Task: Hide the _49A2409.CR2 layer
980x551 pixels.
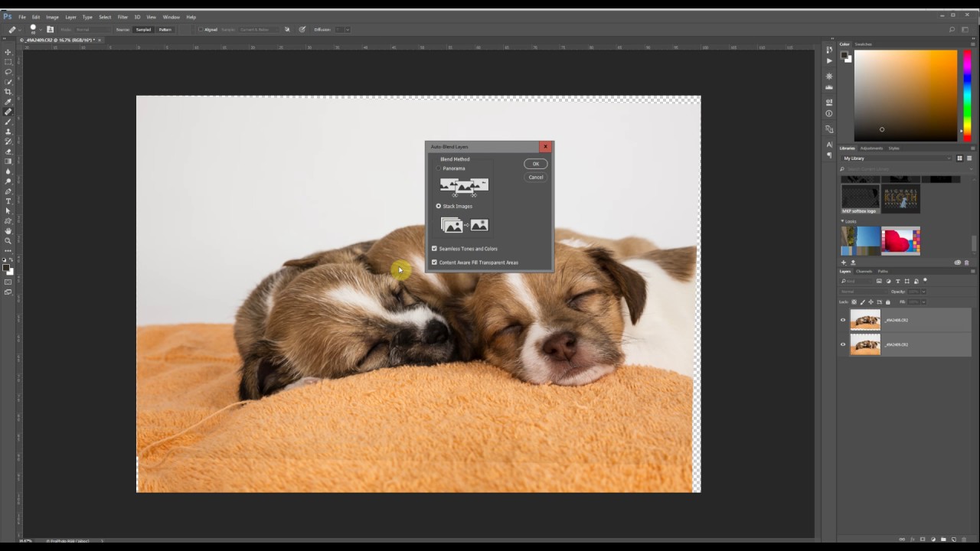Action: pos(843,344)
